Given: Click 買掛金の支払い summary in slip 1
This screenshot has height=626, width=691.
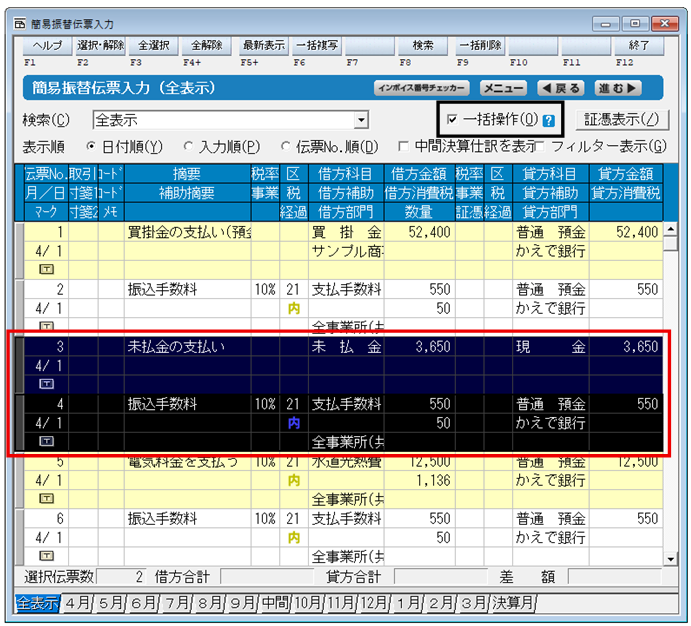Looking at the screenshot, I should 188,232.
